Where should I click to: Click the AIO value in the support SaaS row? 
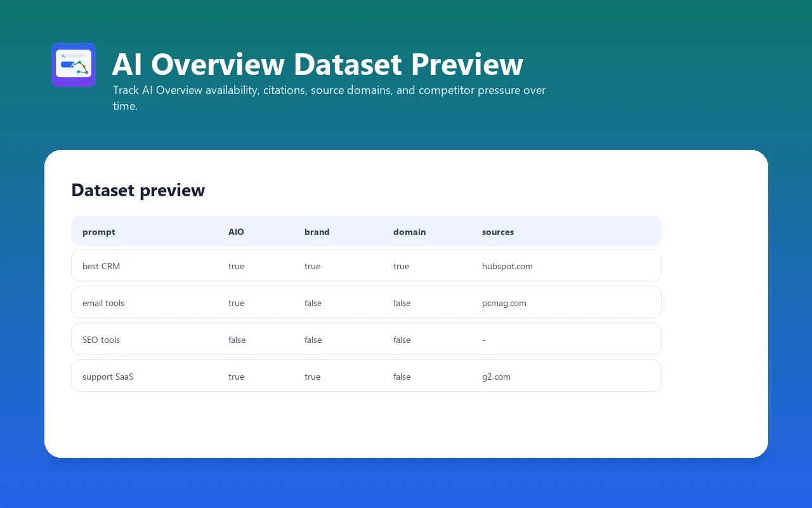pos(237,377)
